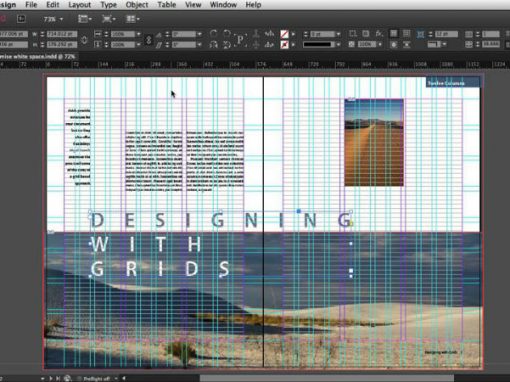This screenshot has width=510, height=382.
Task: Open the Bridge icon in application bar
Action: click(x=21, y=19)
